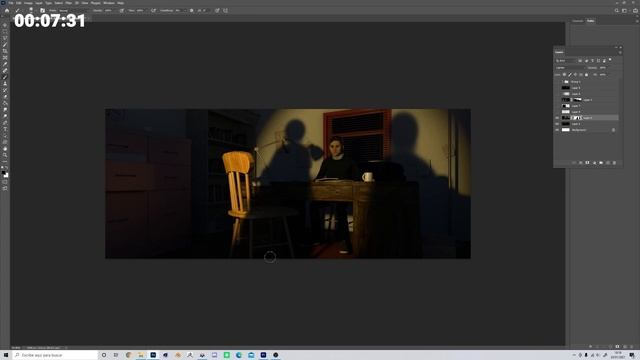
Task: Create a new layer from Layers panel
Action: click(608, 162)
